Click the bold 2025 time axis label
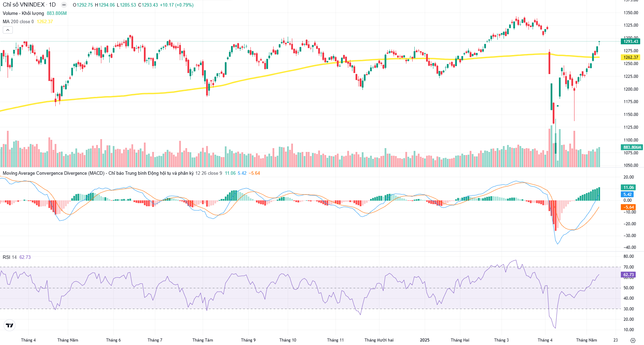 [425, 340]
